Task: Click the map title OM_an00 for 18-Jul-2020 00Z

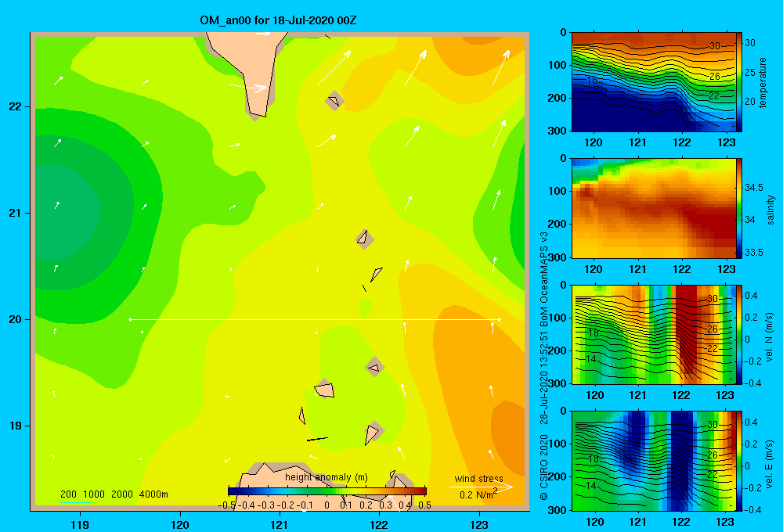Action: point(278,20)
